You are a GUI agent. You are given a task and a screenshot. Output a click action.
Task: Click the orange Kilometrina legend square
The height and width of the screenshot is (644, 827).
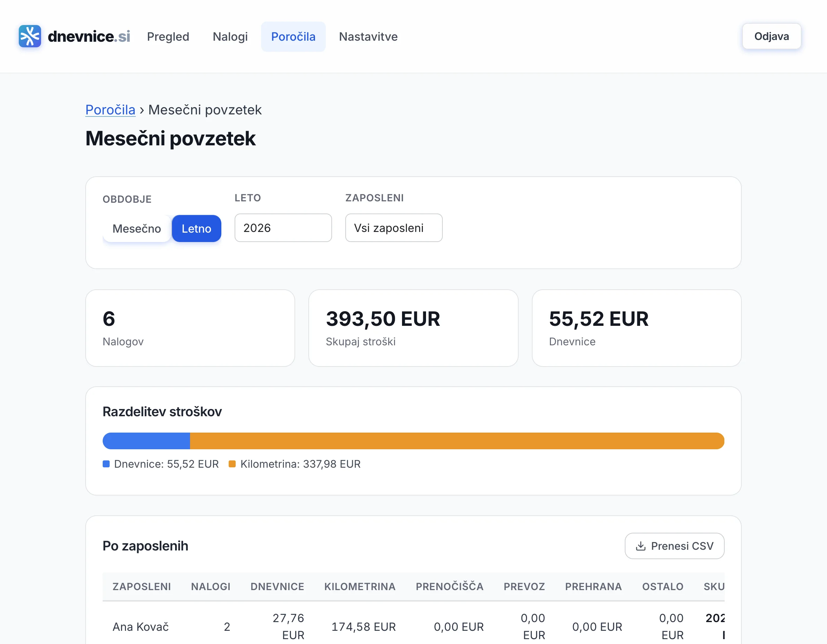coord(232,464)
